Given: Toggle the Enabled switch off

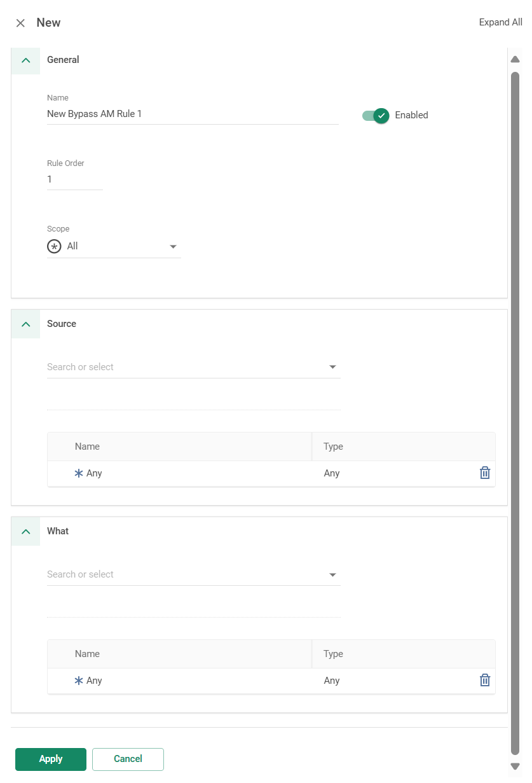Looking at the screenshot, I should click(x=376, y=115).
